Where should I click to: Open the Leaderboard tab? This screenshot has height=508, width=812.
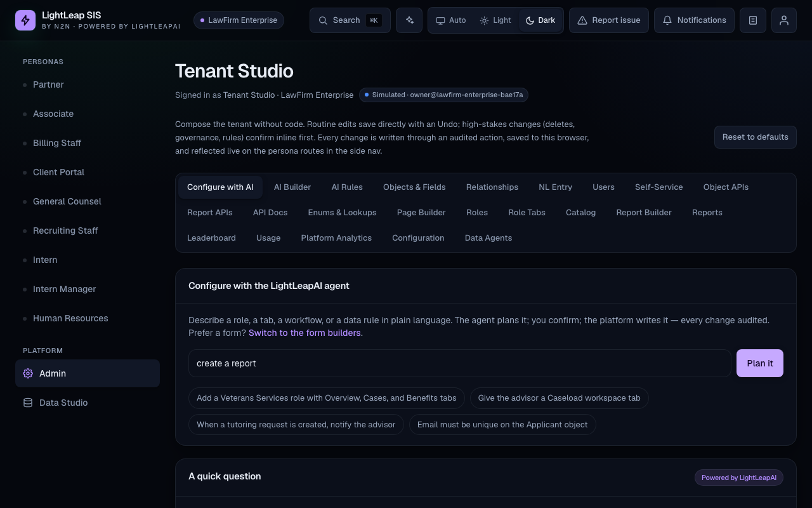click(211, 238)
